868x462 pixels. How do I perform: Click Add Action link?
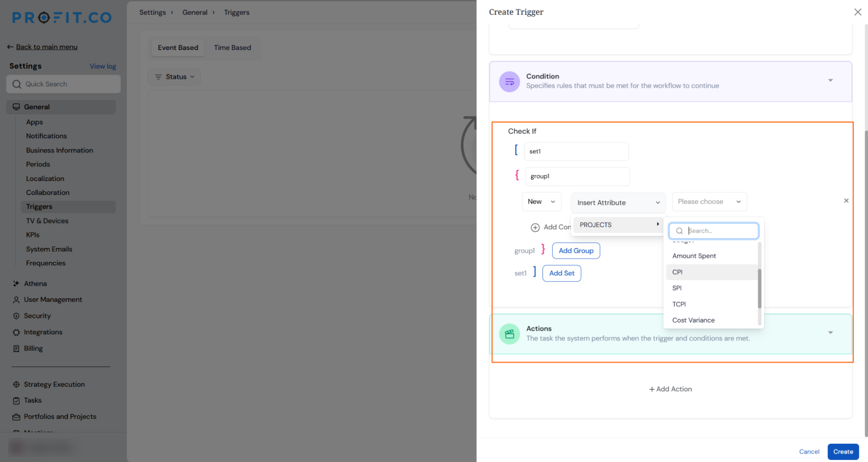click(670, 389)
